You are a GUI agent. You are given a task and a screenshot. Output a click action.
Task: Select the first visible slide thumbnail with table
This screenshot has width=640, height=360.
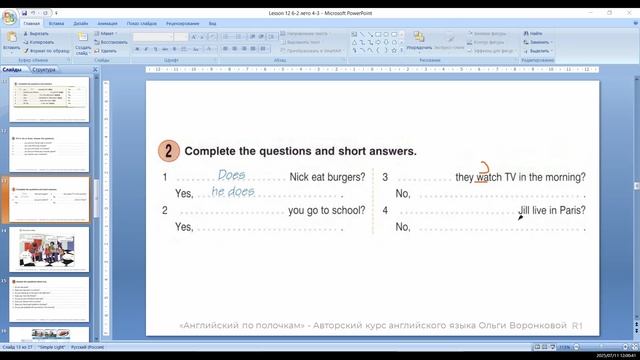[49, 99]
